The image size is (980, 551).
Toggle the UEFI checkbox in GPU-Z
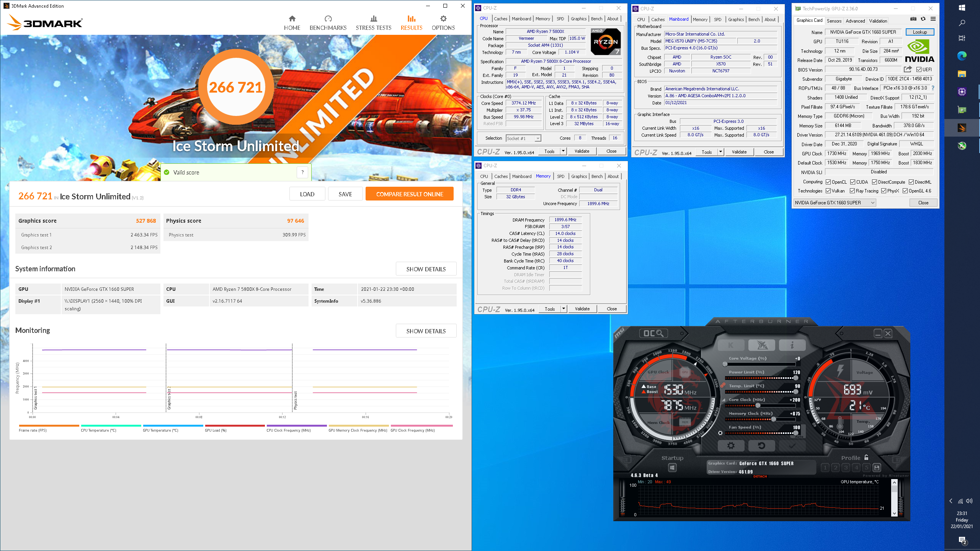[919, 70]
